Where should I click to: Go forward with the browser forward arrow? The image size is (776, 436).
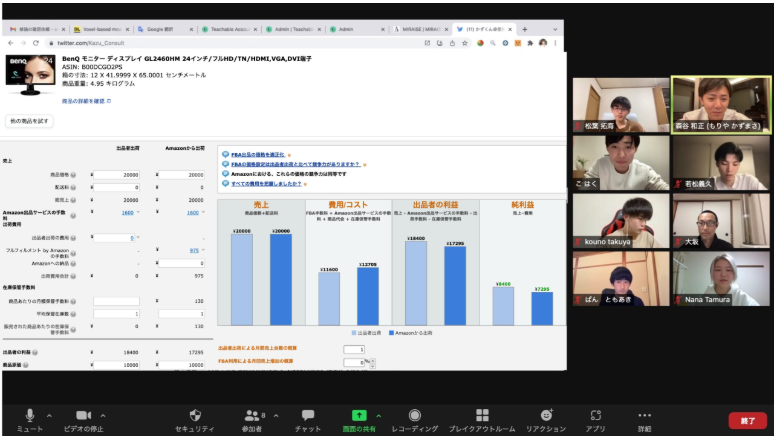click(x=23, y=43)
